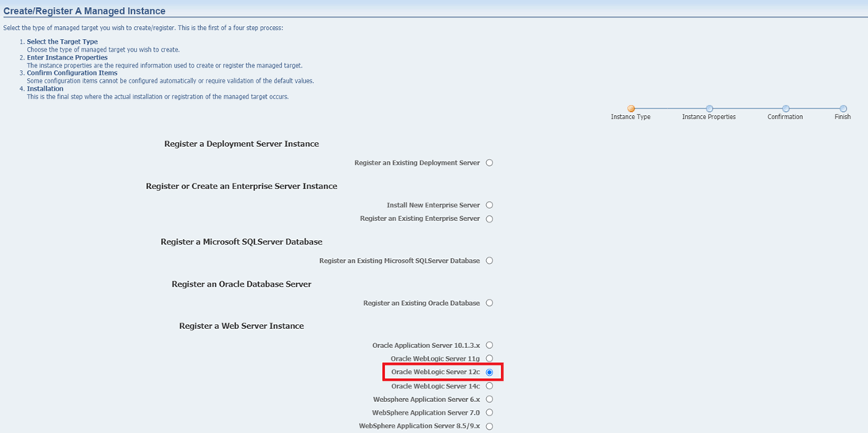The width and height of the screenshot is (868, 433).
Task: Click the Register an Existing Oracle Database label
Action: (421, 303)
